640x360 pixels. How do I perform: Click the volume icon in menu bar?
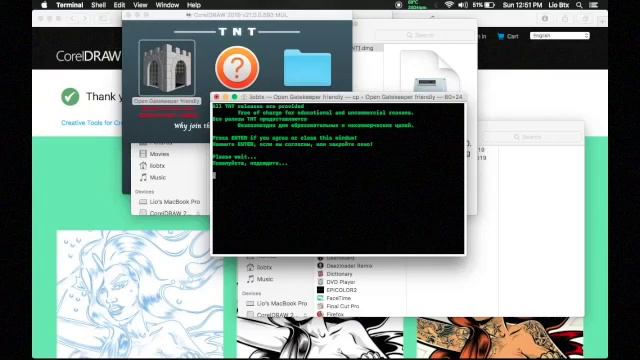click(462, 5)
